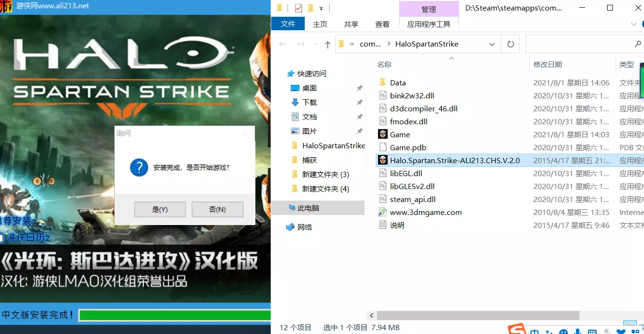The image size is (644, 334).
Task: Toggle the 游侠日历2 checkbox
Action: 1,238
